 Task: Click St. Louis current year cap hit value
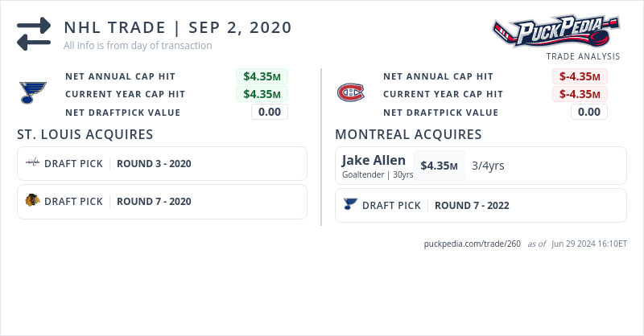262,94
